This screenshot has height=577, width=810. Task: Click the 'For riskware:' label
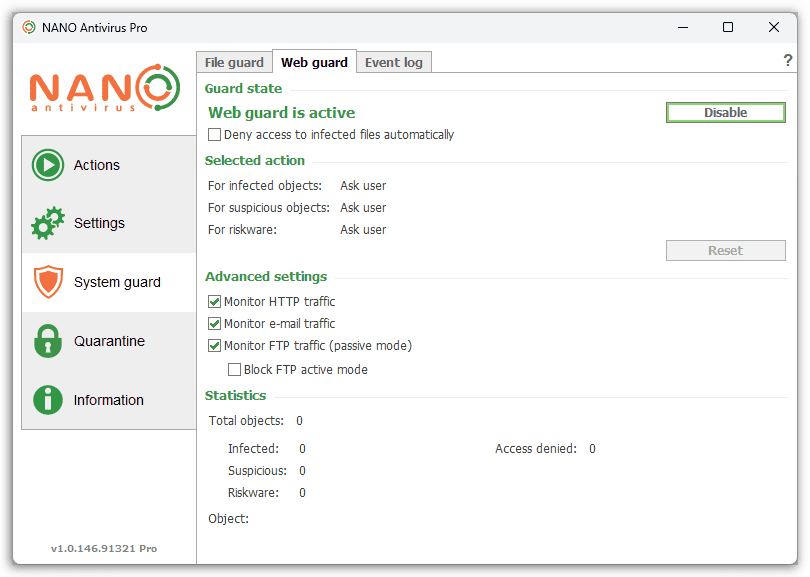(x=242, y=230)
